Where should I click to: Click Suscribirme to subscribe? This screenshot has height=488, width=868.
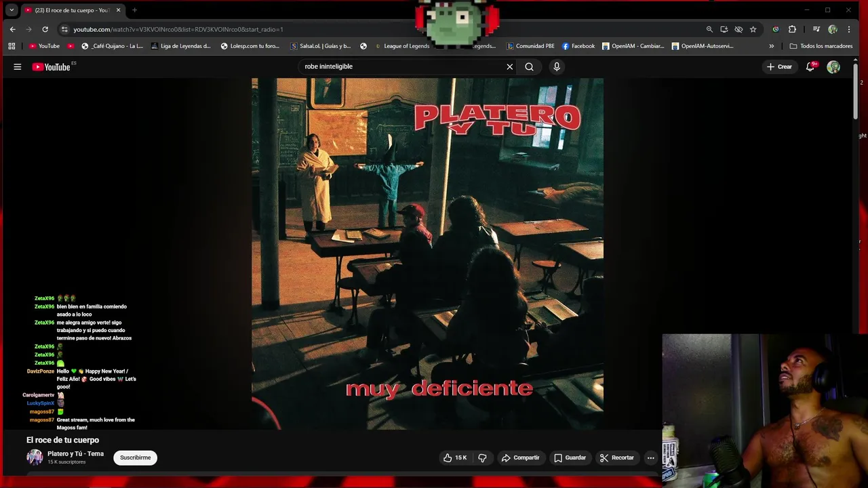(135, 457)
